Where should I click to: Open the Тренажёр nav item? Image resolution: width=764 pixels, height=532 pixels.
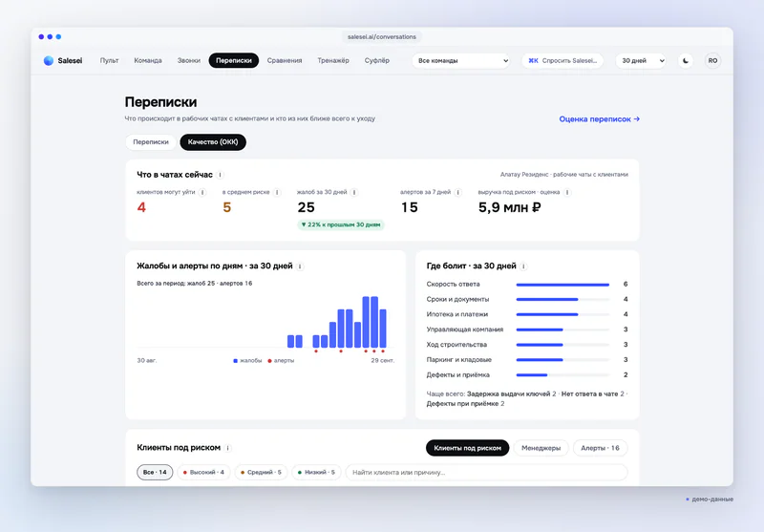pos(333,60)
